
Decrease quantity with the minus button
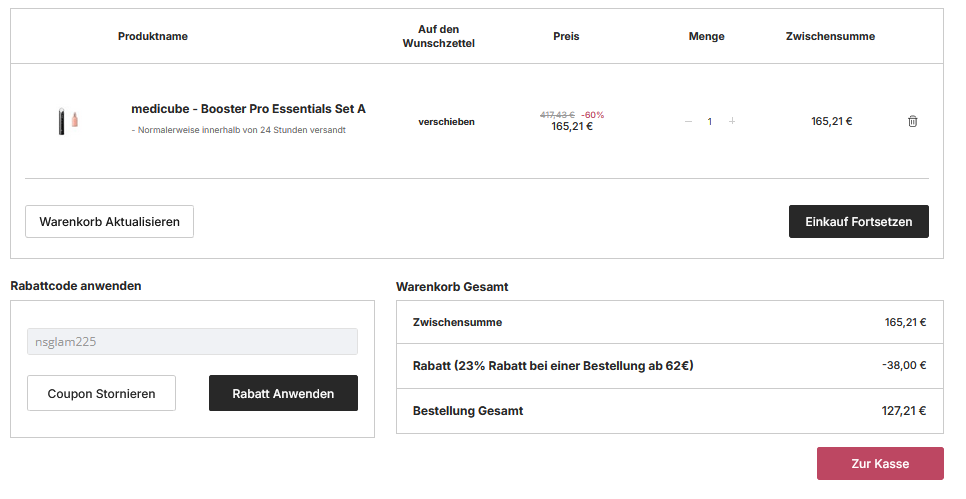click(688, 121)
